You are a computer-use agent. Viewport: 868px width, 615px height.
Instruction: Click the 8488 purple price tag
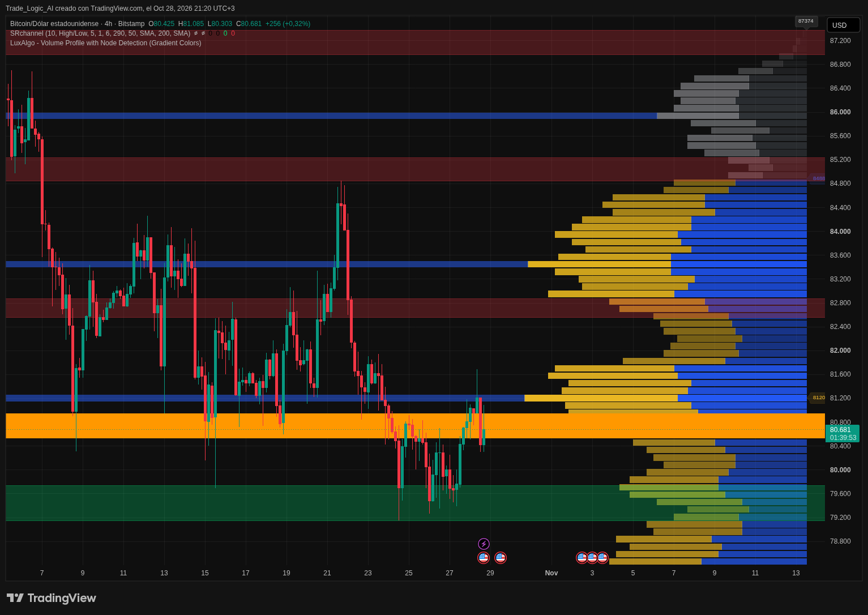coord(818,178)
